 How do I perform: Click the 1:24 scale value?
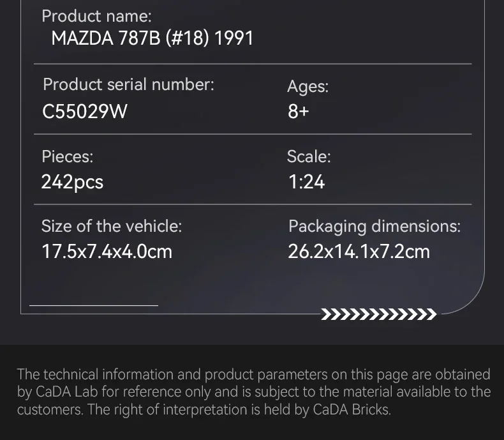306,182
